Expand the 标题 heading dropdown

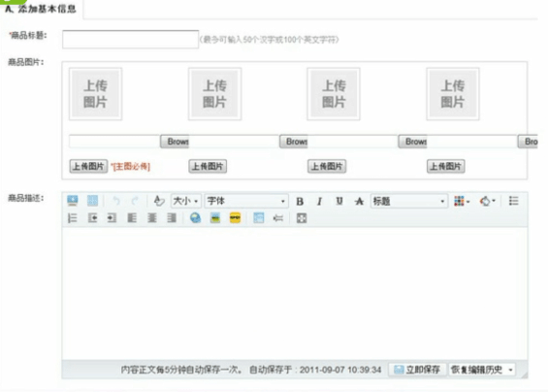409,201
